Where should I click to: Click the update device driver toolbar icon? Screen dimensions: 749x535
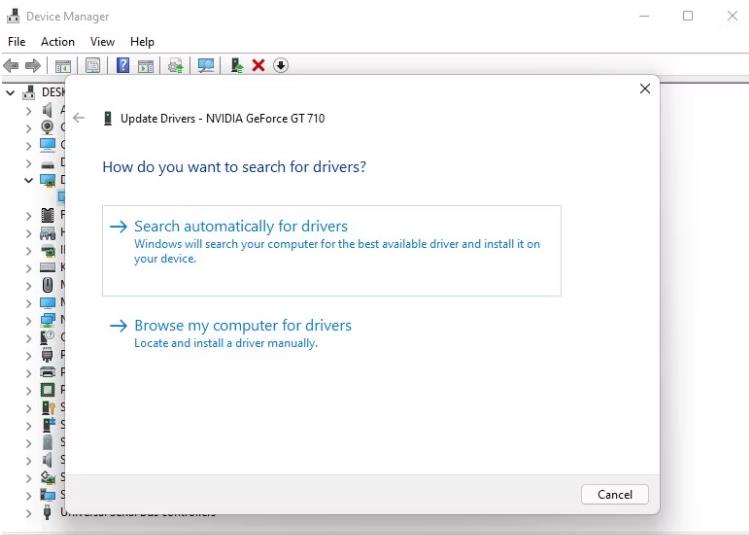pyautogui.click(x=236, y=65)
